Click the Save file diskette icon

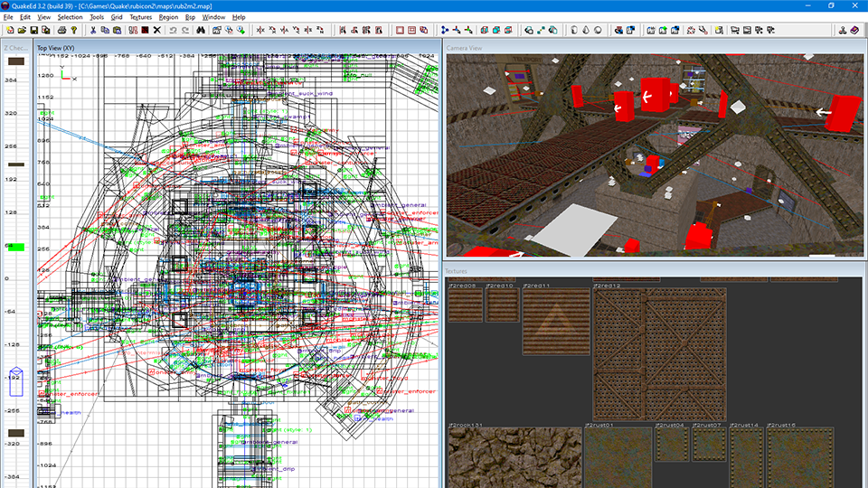tap(33, 30)
